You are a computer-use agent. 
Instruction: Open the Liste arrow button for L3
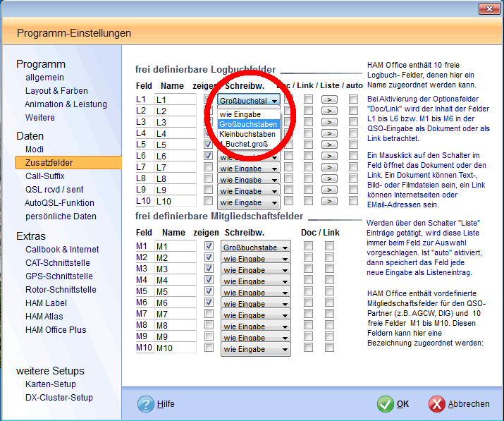[x=329, y=122]
